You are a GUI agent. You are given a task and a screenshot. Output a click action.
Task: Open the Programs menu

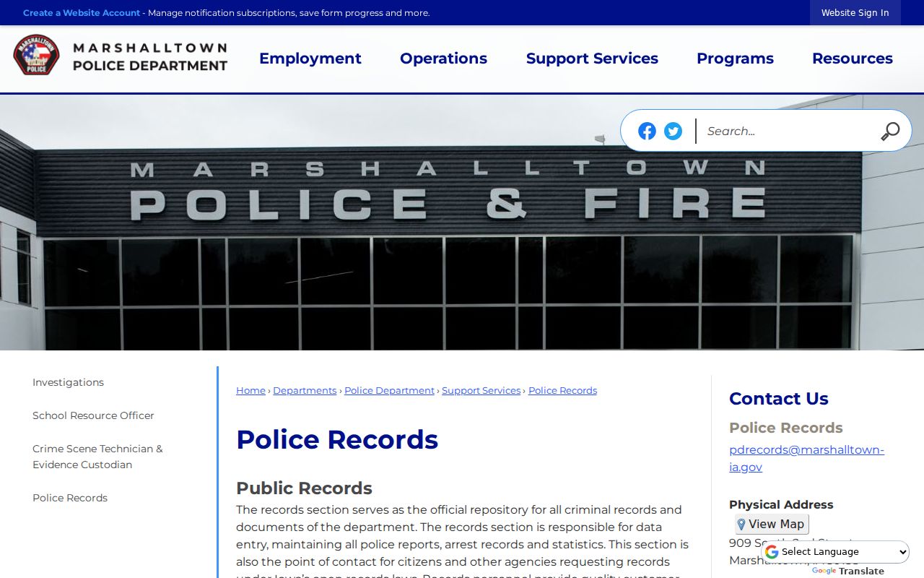(x=735, y=59)
